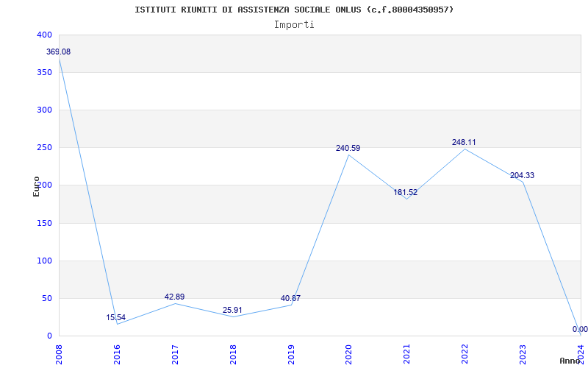Click the Euro y-axis title

click(36, 185)
